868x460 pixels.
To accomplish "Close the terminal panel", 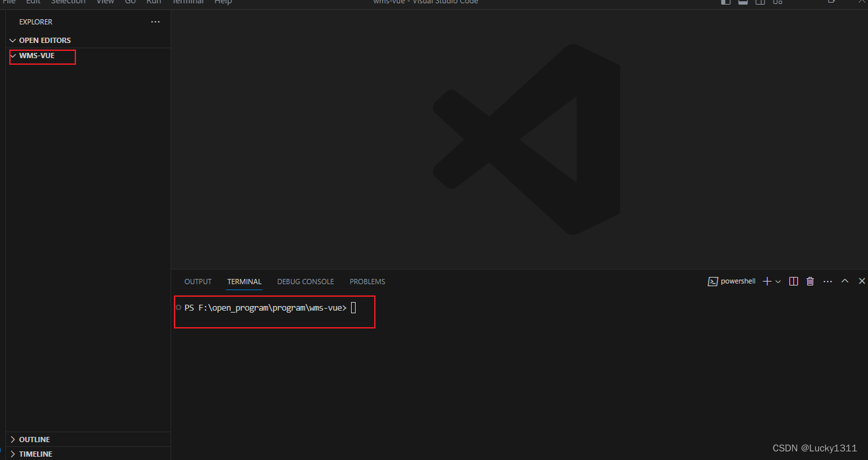I will [x=861, y=281].
